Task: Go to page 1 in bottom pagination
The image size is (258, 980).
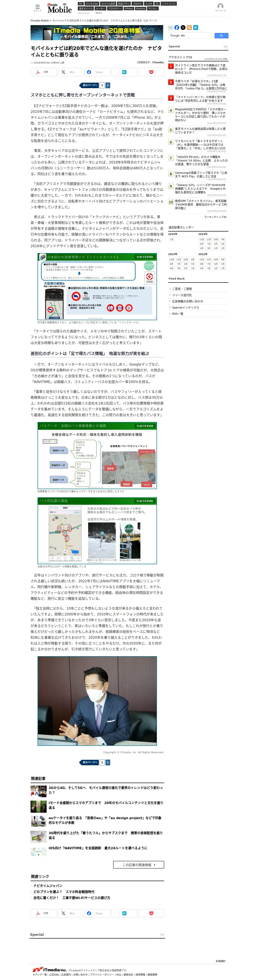Action: point(102,762)
